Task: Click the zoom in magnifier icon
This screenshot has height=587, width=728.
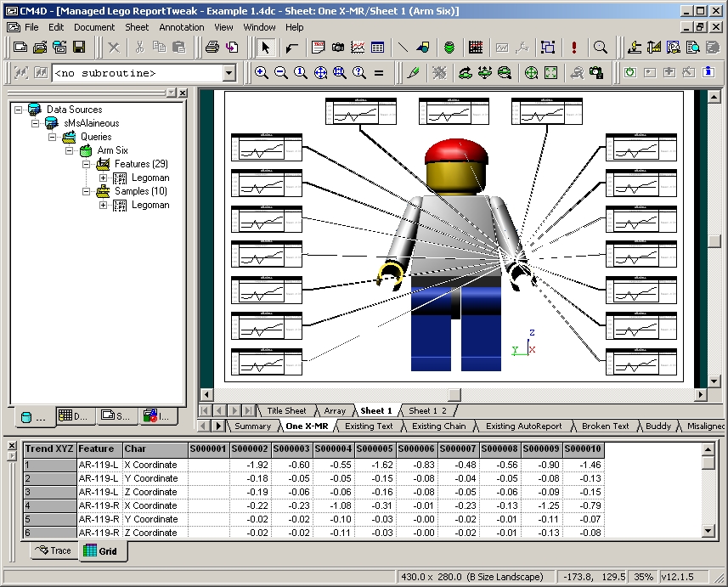Action: (x=262, y=73)
